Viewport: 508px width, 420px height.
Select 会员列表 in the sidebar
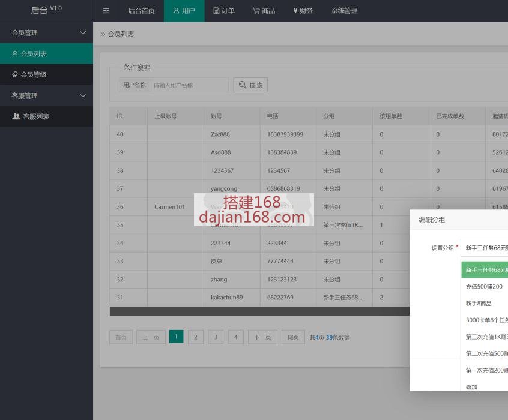(46, 54)
